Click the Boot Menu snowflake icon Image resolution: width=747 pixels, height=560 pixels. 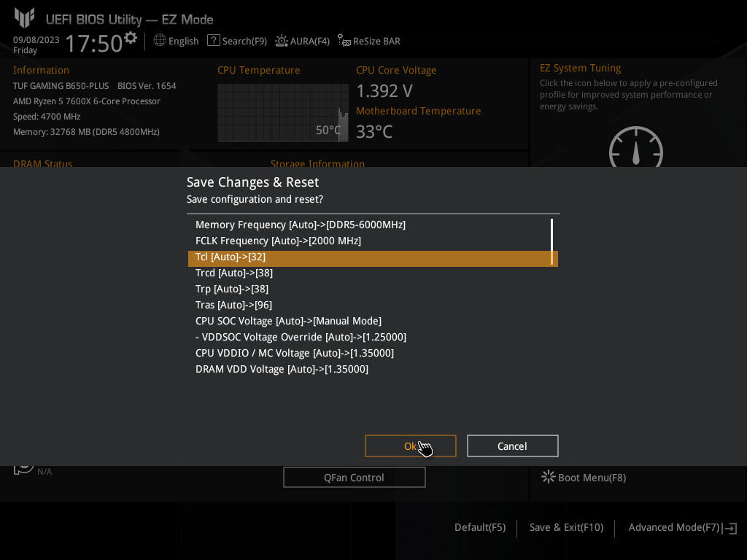click(x=549, y=477)
